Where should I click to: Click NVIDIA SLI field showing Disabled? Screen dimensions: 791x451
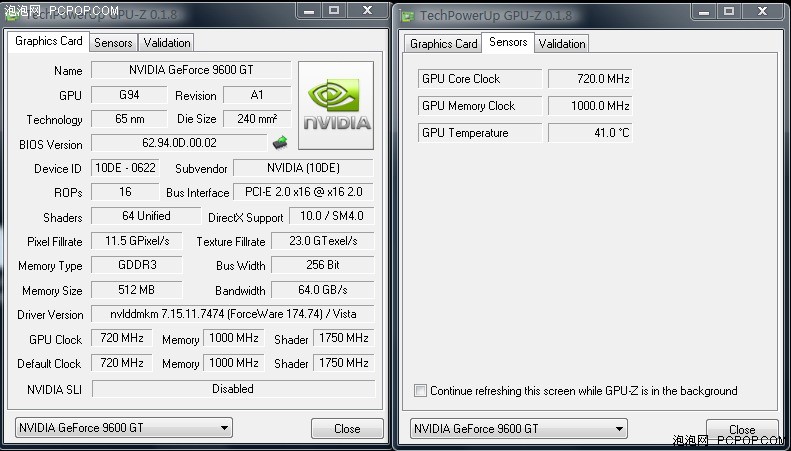click(234, 389)
